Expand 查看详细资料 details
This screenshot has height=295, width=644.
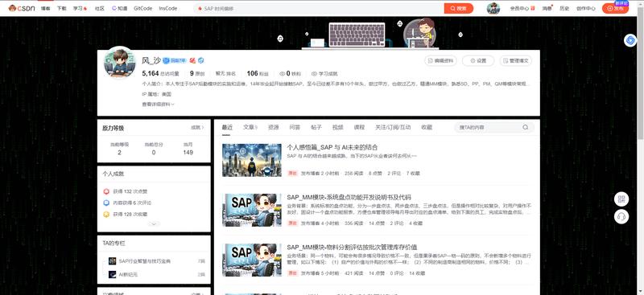158,104
